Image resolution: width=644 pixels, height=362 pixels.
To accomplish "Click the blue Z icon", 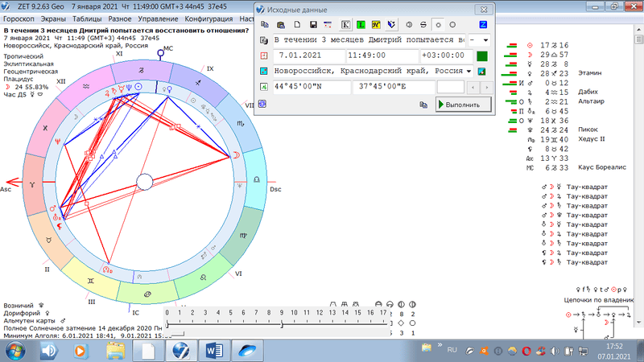I will tap(483, 25).
